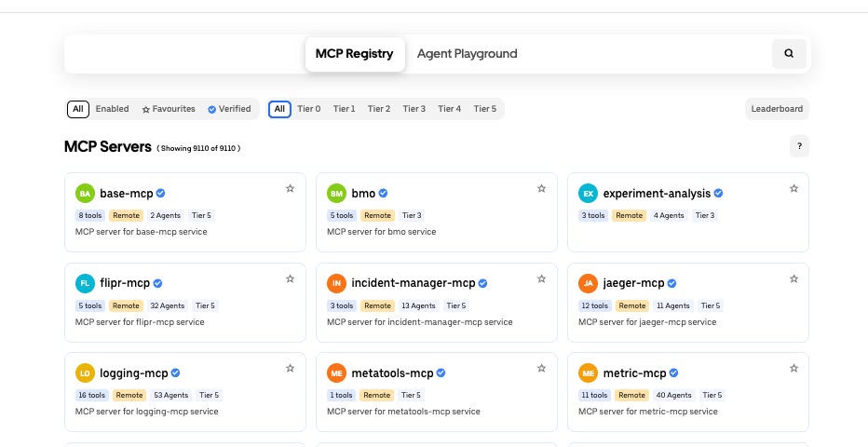868x447 pixels.
Task: Click "MCP server for logging-mcp service" description
Action: coord(147,412)
